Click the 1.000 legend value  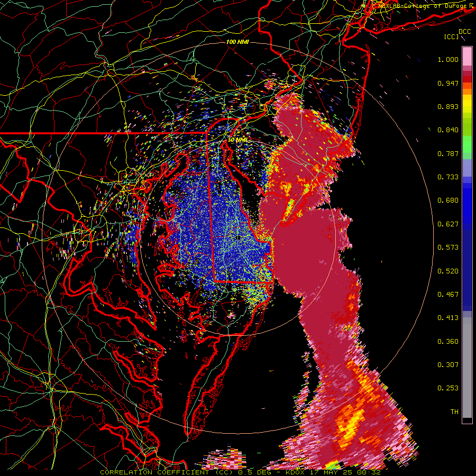tap(448, 59)
